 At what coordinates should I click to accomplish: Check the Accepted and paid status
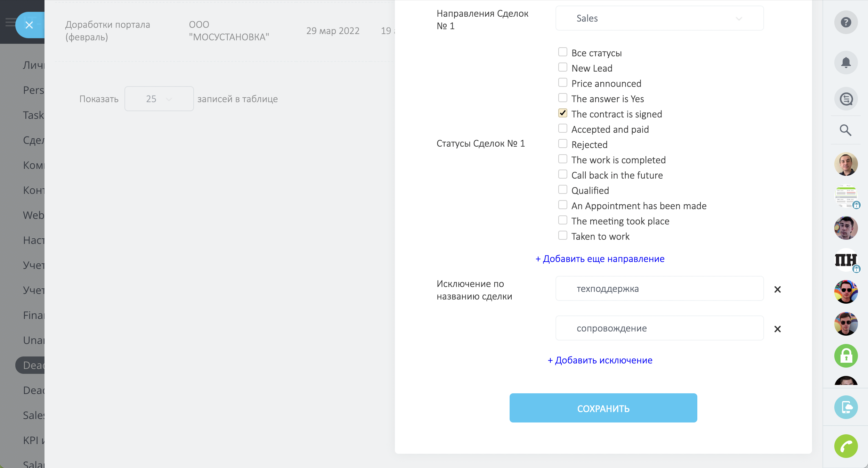(562, 129)
